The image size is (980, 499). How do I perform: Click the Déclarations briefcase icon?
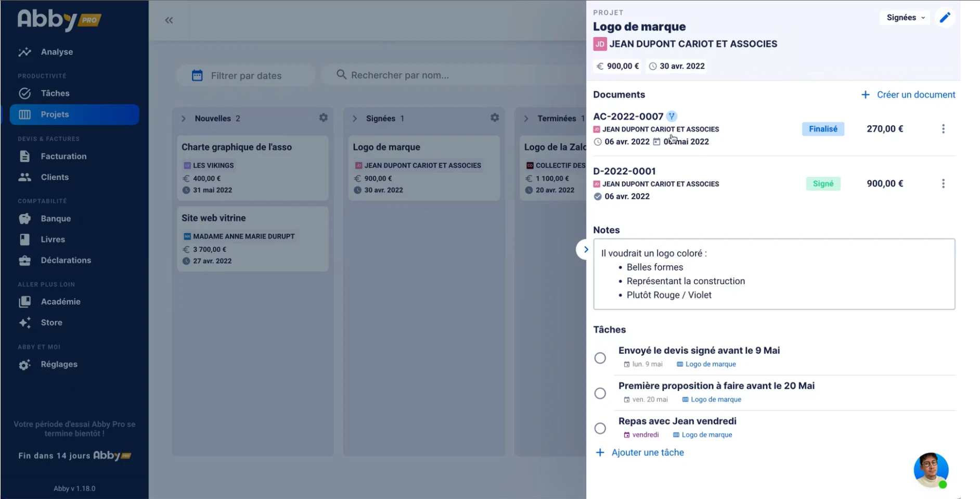pyautogui.click(x=24, y=260)
